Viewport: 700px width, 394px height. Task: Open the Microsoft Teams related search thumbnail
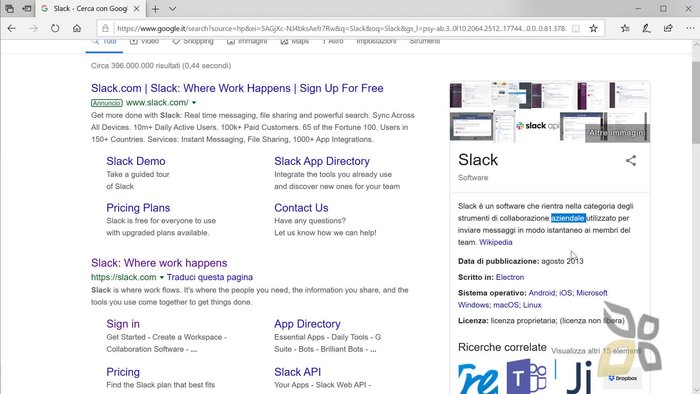coord(527,377)
